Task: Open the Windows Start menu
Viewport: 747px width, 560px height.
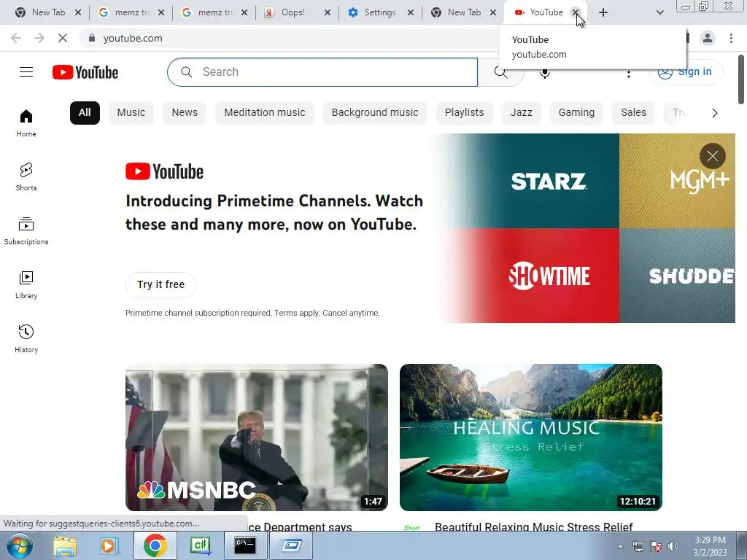Action: tap(18, 545)
